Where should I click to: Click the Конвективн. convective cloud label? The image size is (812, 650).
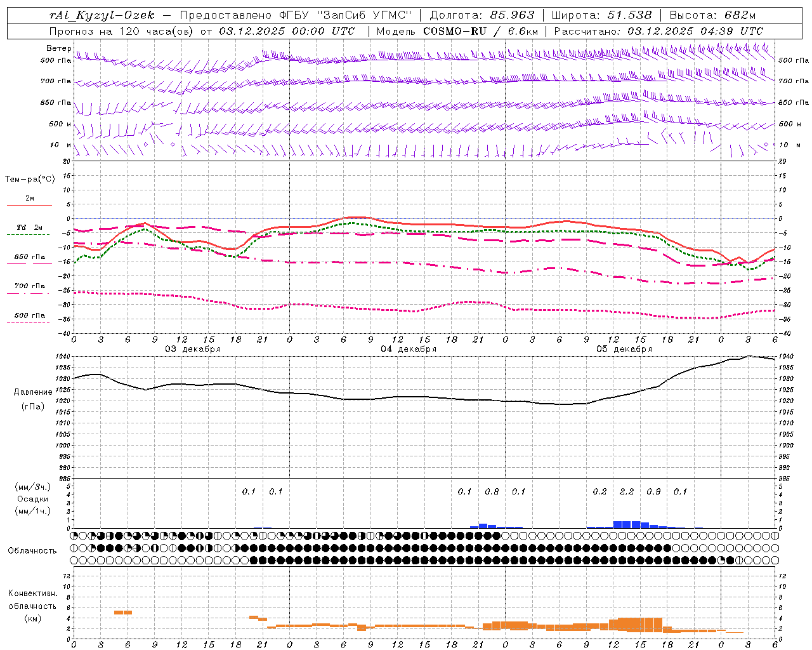tap(32, 594)
